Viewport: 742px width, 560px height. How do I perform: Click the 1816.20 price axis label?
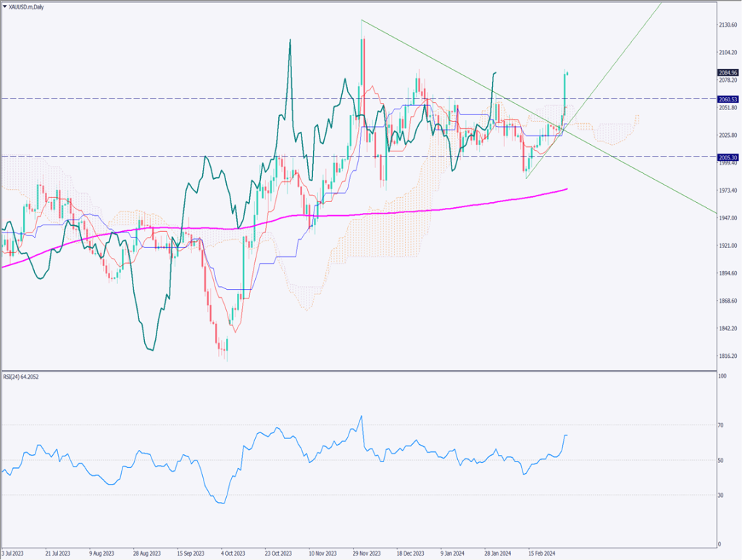(x=726, y=356)
